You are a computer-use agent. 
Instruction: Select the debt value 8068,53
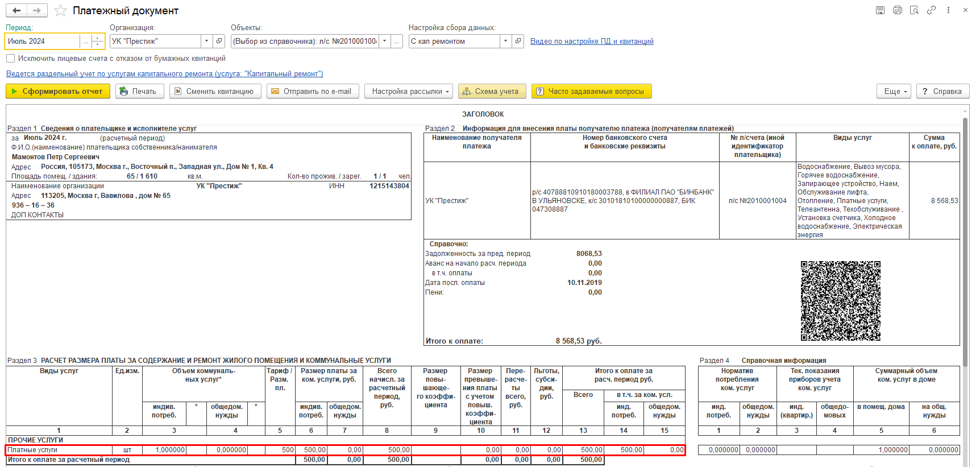pyautogui.click(x=589, y=254)
